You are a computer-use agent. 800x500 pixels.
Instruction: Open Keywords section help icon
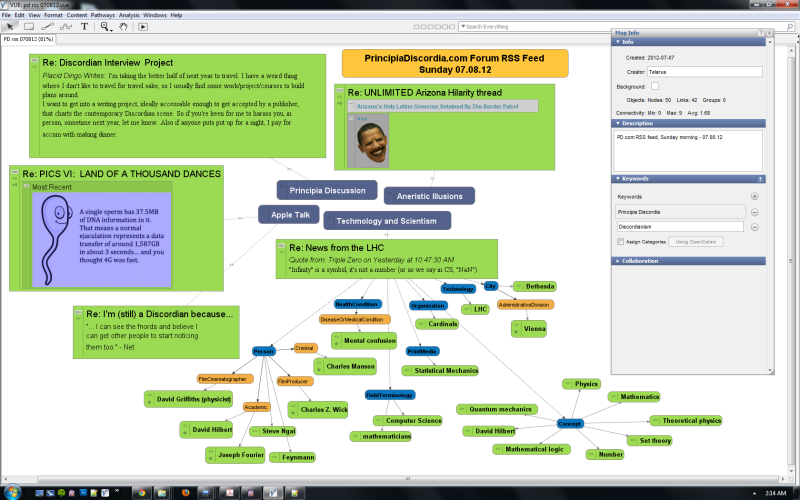click(x=760, y=179)
